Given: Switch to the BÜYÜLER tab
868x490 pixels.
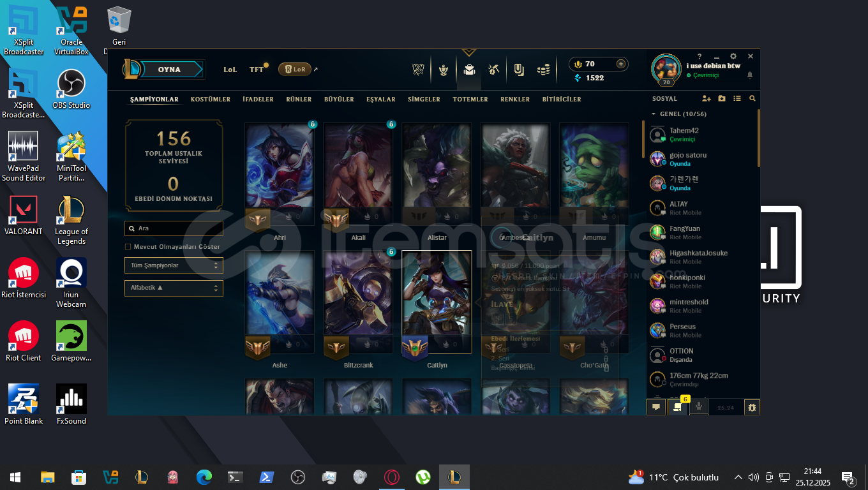Looking at the screenshot, I should pos(339,100).
